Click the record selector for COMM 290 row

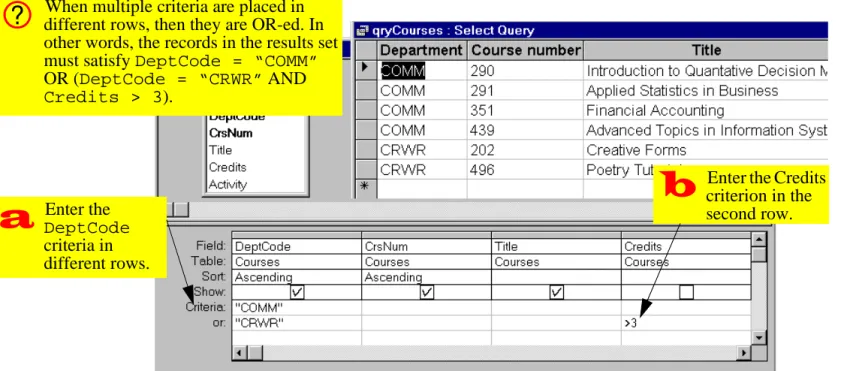pyautogui.click(x=366, y=70)
